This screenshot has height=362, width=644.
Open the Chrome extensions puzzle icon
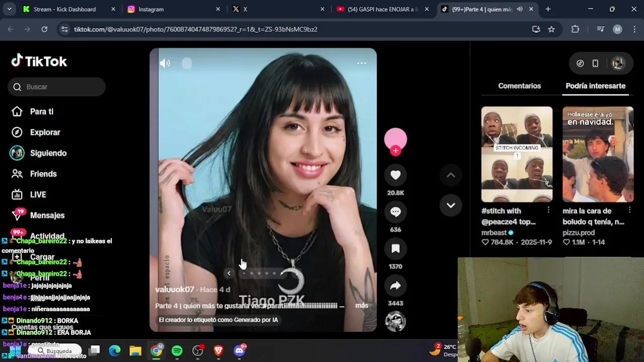pyautogui.click(x=576, y=29)
